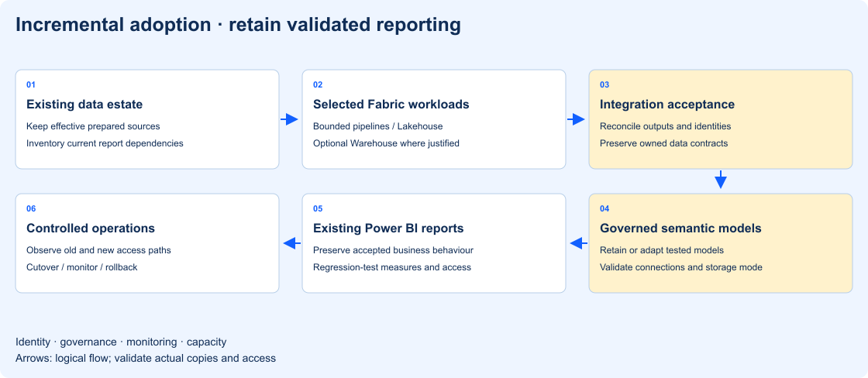Select the 'Existing Power BI reports' heading
The width and height of the screenshot is (868, 378).
pyautogui.click(x=388, y=228)
